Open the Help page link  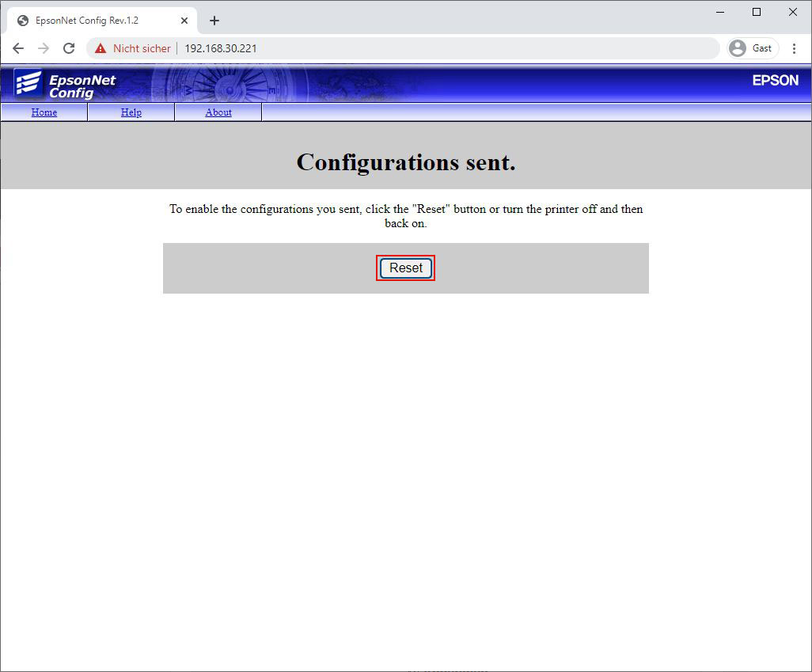(x=131, y=112)
